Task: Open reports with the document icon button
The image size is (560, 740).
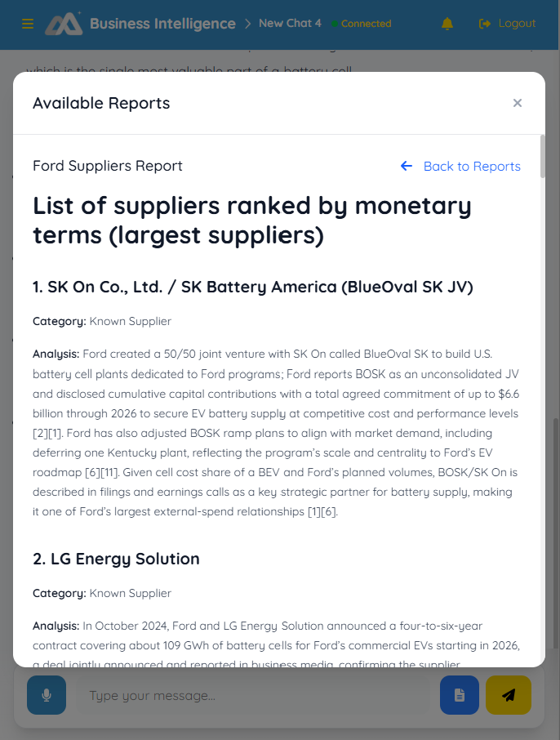Action: pos(460,695)
